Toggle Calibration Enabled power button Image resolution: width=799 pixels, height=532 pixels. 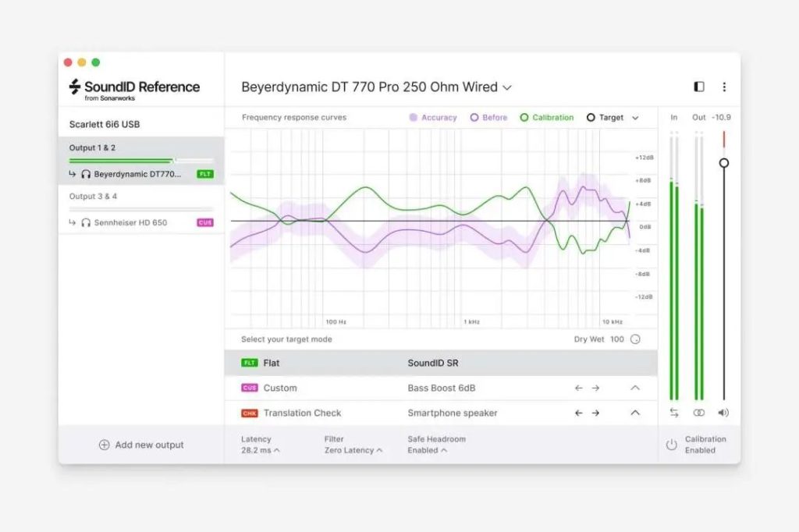(671, 445)
